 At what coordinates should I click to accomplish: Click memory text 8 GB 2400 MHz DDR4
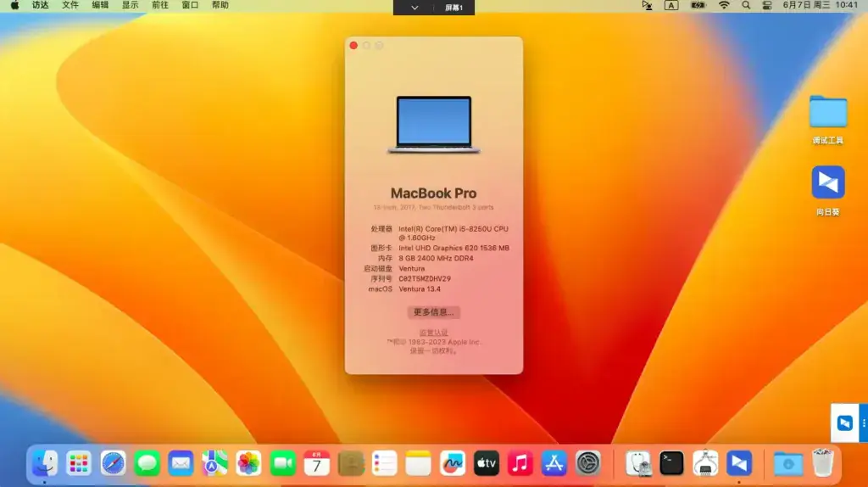tap(437, 258)
